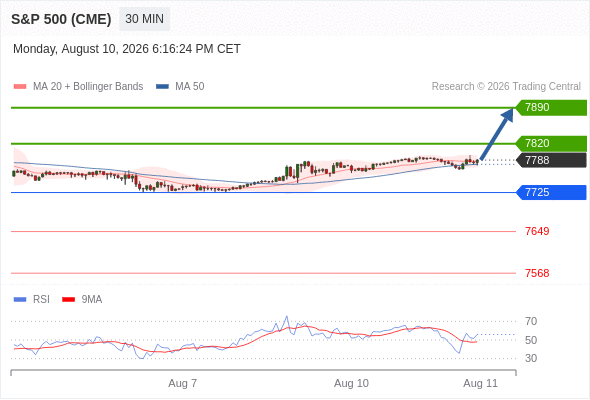Image resolution: width=590 pixels, height=400 pixels.
Task: Select the 7820 green resistance label
Action: coord(551,143)
